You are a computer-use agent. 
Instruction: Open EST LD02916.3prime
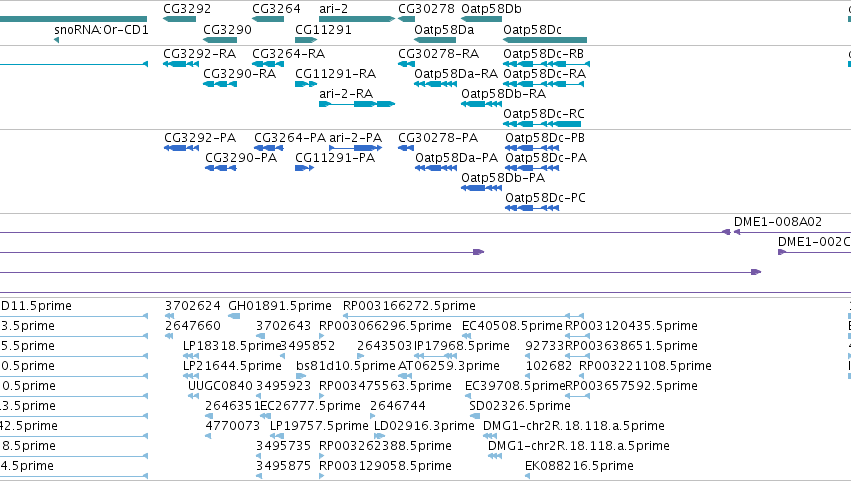tap(379, 436)
